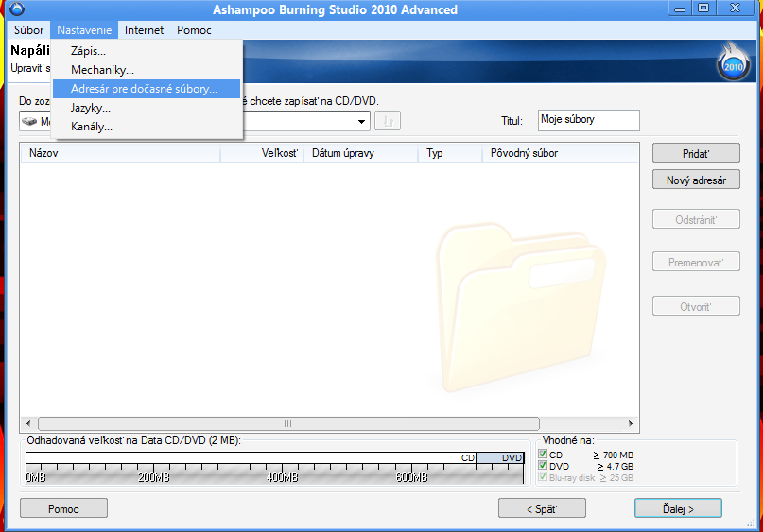Click the Ashampoo app icon in title bar
Screen dimensions: 763x532
click(x=16, y=9)
